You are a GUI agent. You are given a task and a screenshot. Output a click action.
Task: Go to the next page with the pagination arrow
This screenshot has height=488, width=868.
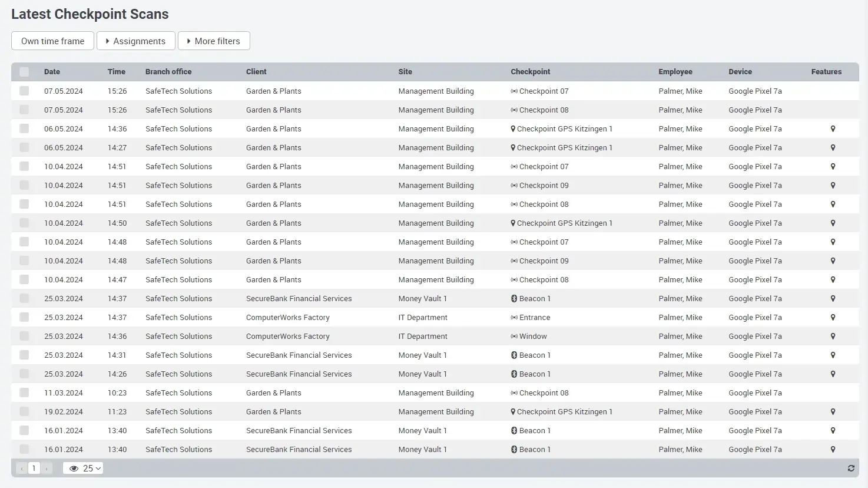click(47, 469)
